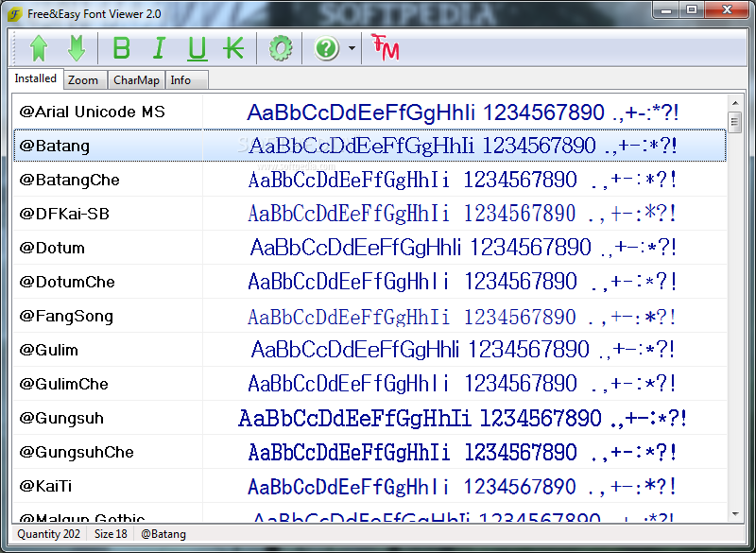Screen dimensions: 756x553
Task: Toggle Italic preview style
Action: click(159, 48)
